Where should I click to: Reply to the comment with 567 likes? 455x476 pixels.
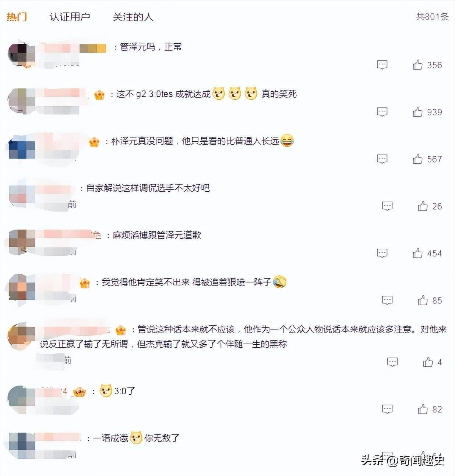coord(382,159)
